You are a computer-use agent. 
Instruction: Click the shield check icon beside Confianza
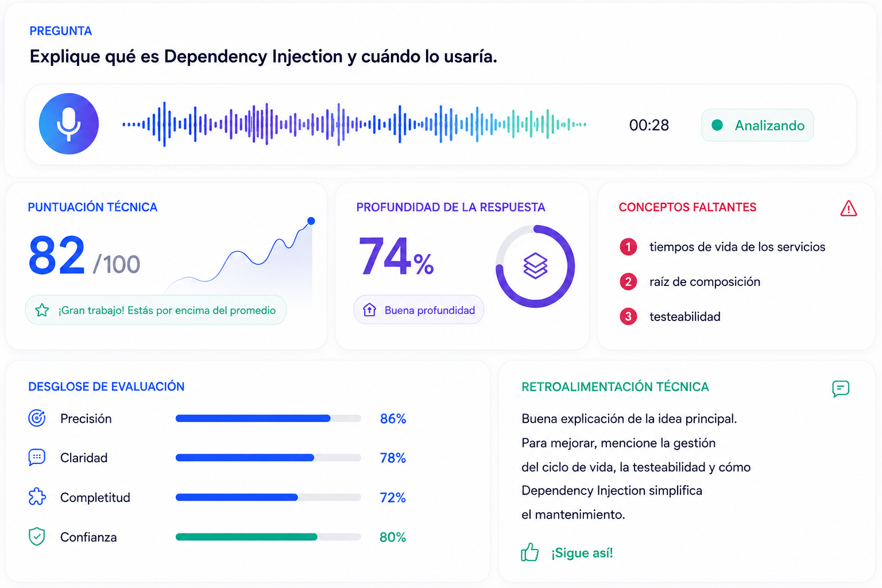(x=37, y=536)
